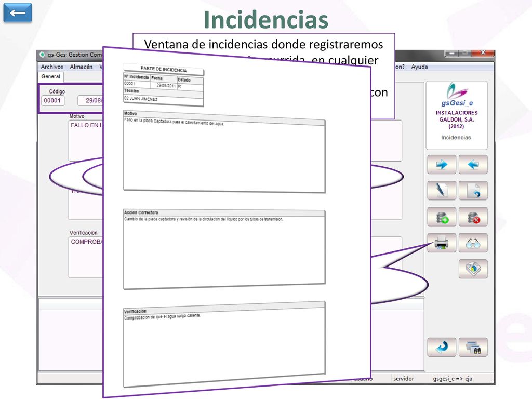Open the Ayuda menu

[x=419, y=67]
